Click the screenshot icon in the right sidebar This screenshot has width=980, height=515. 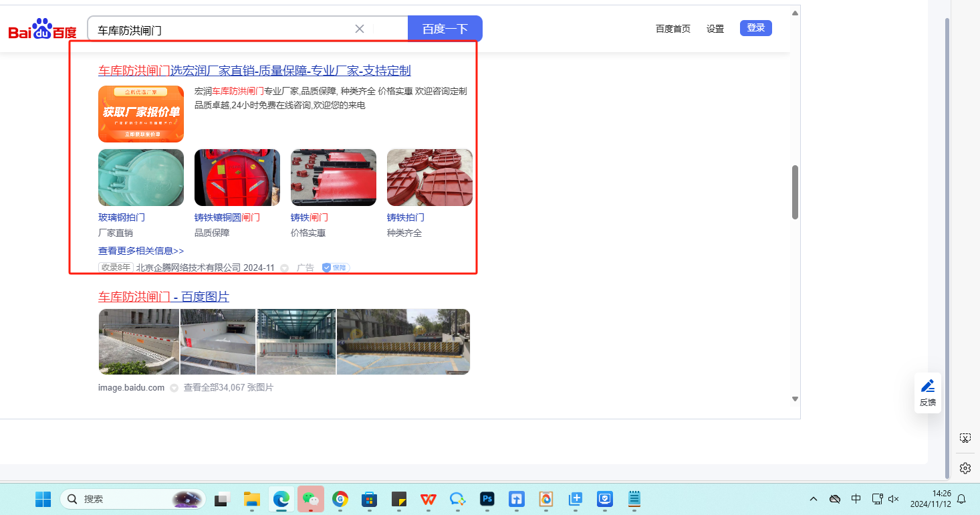point(965,438)
